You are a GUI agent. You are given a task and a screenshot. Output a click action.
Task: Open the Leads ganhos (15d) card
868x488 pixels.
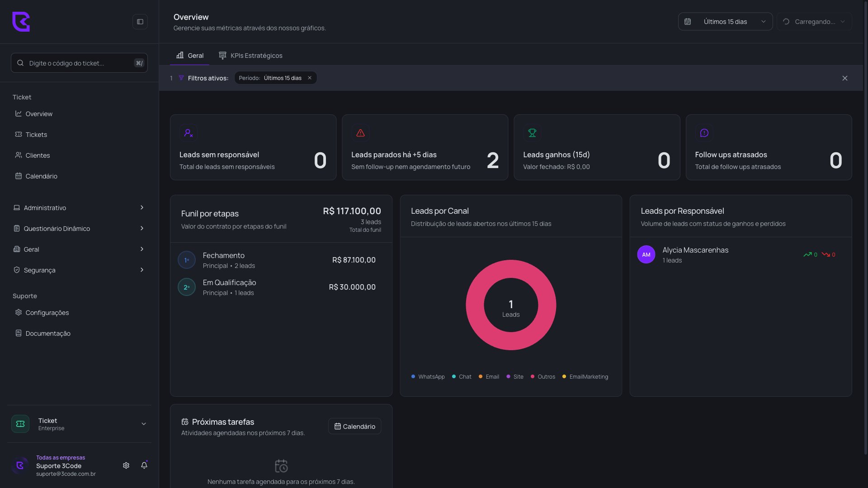(597, 147)
